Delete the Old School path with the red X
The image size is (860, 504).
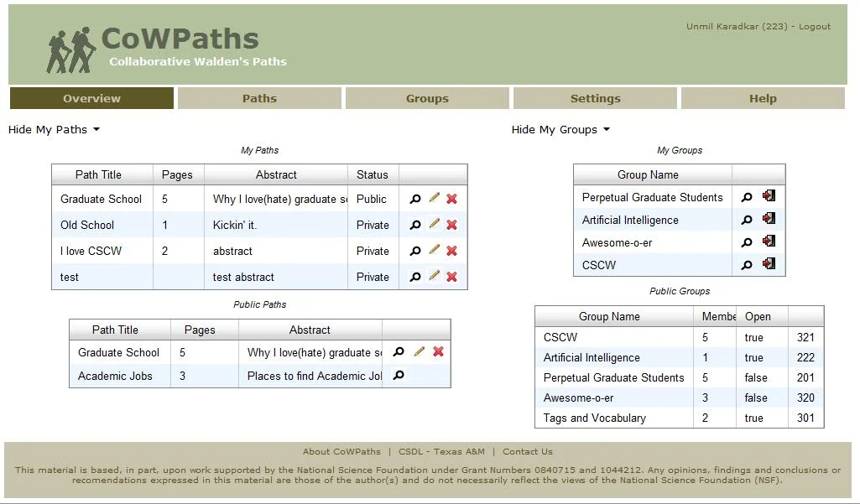pos(451,224)
